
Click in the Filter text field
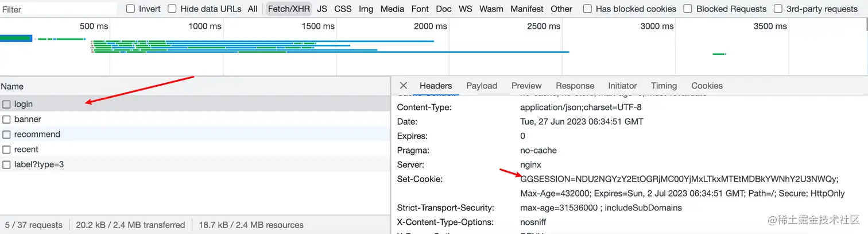point(57,9)
